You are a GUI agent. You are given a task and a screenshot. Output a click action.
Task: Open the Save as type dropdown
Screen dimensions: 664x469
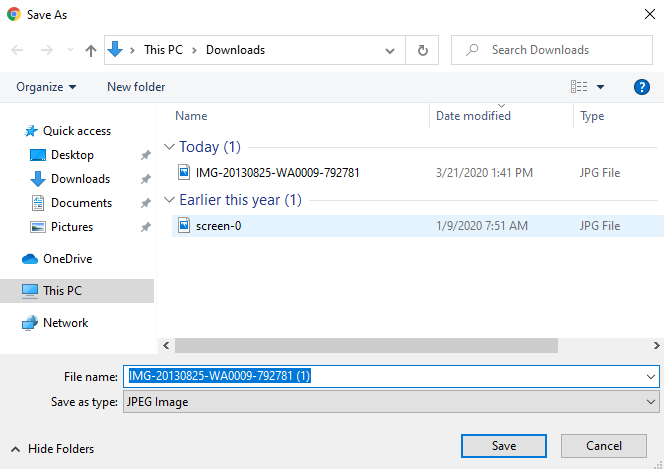click(651, 402)
